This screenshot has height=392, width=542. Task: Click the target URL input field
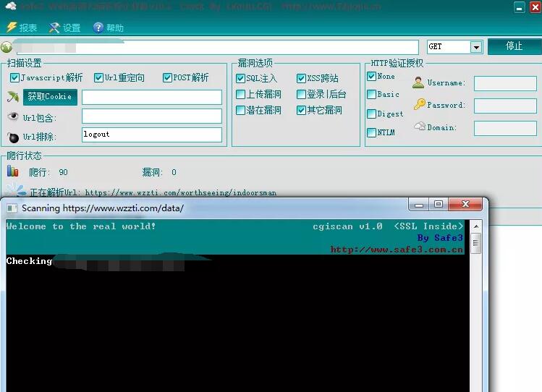click(217, 47)
